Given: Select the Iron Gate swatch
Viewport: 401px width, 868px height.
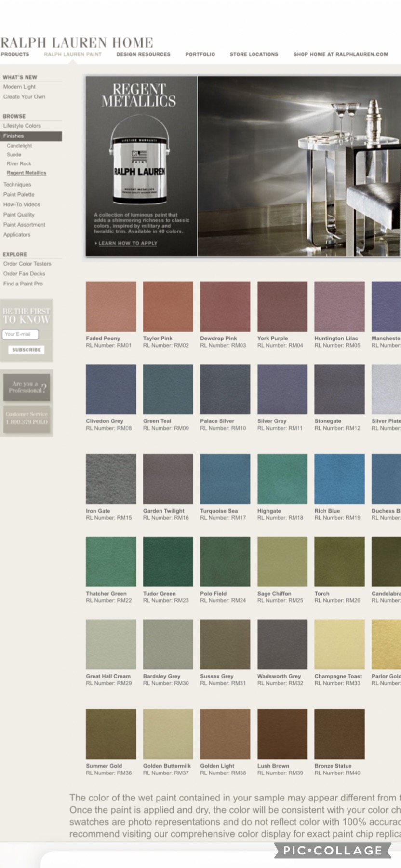Looking at the screenshot, I should (111, 479).
